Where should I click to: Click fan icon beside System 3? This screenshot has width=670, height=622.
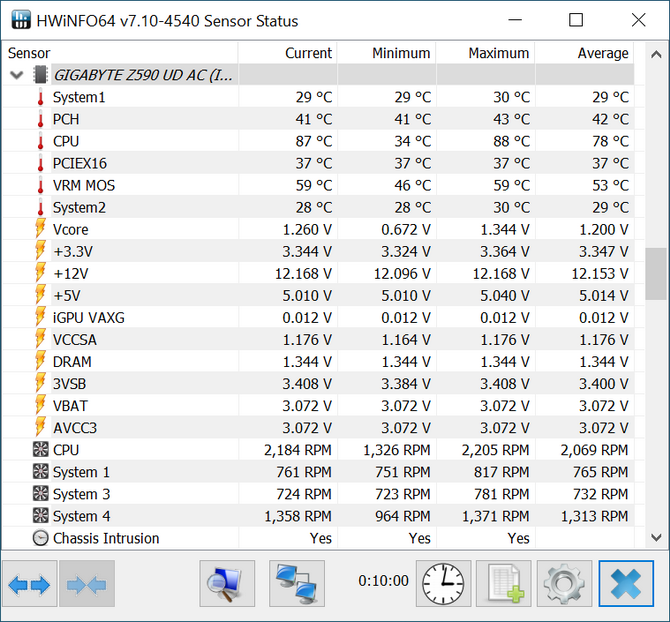[x=41, y=493]
